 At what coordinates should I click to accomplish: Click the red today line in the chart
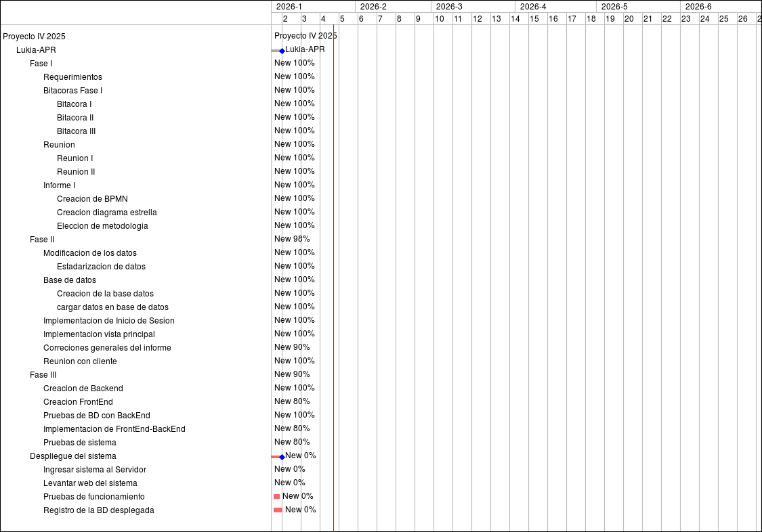(333, 271)
